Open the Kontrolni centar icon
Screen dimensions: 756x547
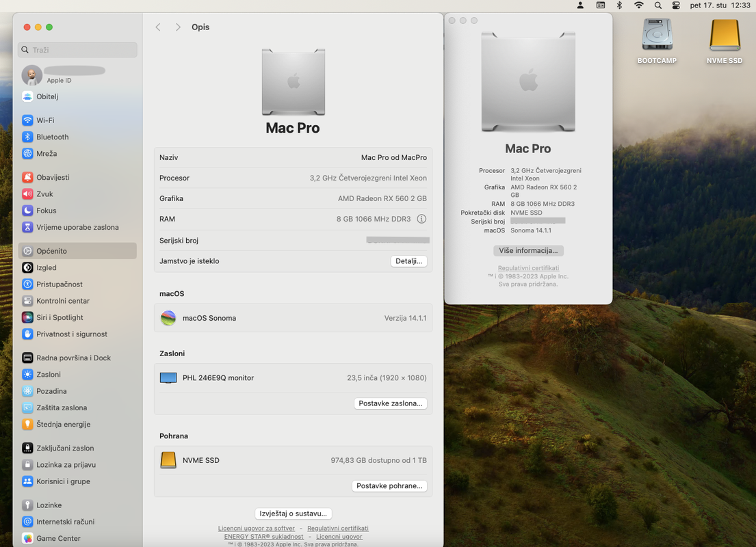(27, 301)
